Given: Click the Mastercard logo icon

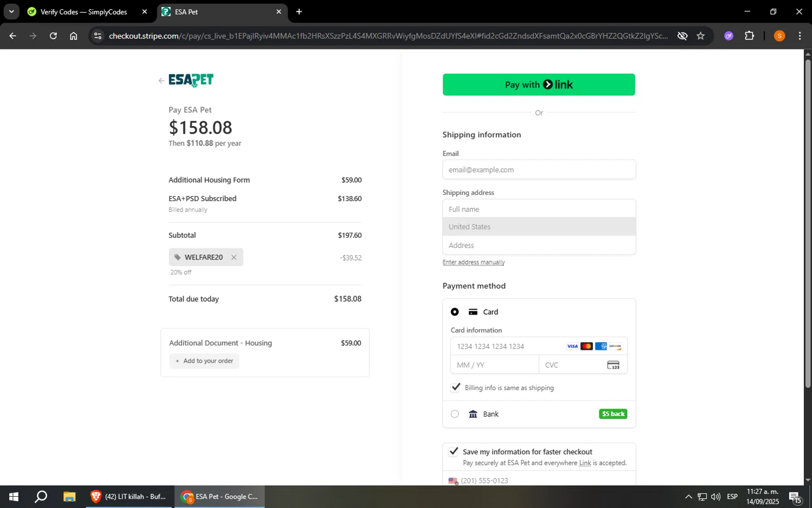Looking at the screenshot, I should [x=586, y=346].
